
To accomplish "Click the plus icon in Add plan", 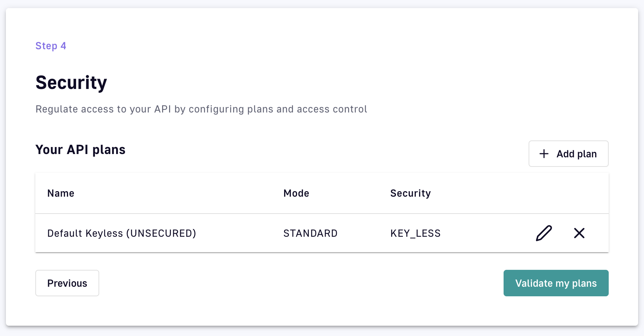I will point(544,154).
